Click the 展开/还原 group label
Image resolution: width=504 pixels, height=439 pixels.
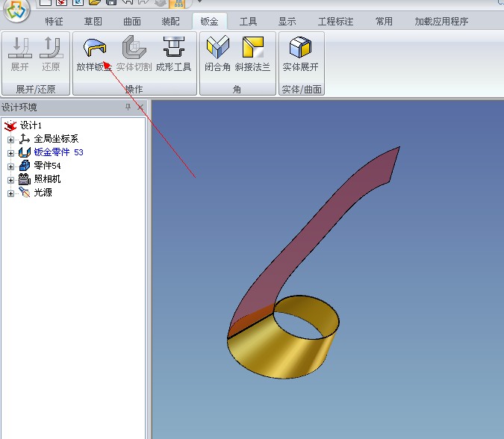click(x=36, y=89)
